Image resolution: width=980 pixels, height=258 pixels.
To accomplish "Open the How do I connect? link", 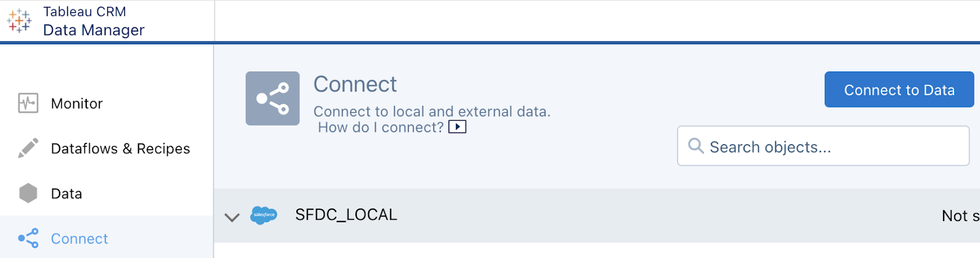I will 381,127.
